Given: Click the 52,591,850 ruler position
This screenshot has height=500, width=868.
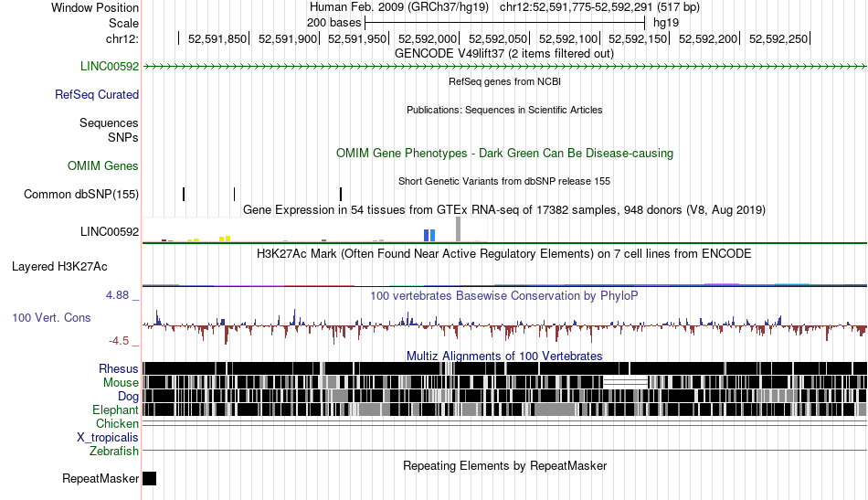Looking at the screenshot, I should point(217,38).
